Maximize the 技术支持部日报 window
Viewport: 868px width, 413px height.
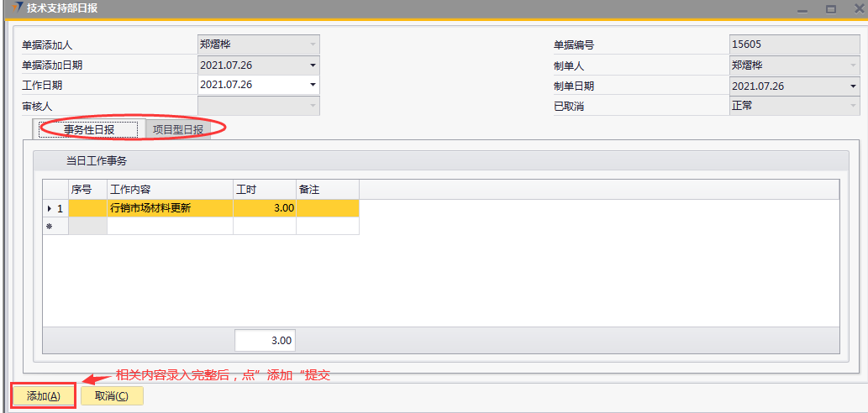coord(830,9)
